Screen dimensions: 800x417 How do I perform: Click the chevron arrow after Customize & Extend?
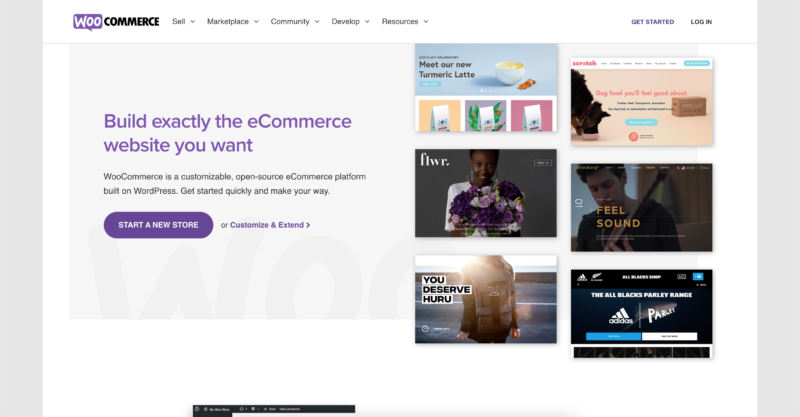308,225
